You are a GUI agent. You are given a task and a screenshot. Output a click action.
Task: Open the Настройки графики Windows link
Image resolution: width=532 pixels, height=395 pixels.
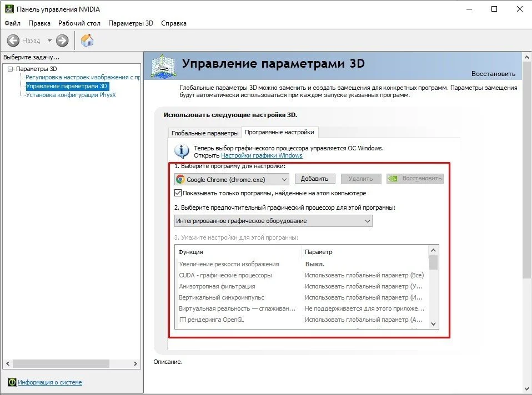[262, 155]
